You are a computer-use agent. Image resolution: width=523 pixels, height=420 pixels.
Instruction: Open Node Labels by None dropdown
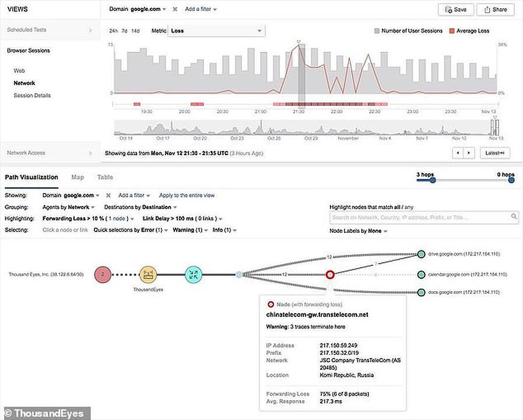[358, 230]
